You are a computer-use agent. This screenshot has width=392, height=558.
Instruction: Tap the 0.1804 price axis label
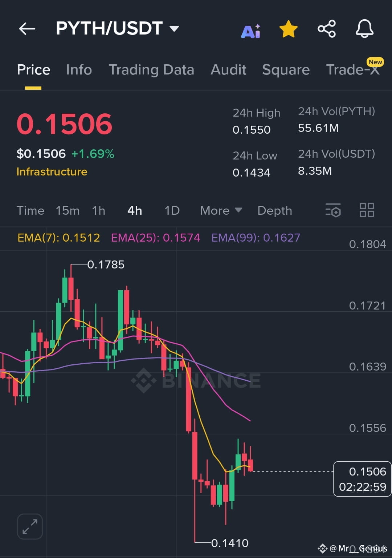pyautogui.click(x=367, y=244)
